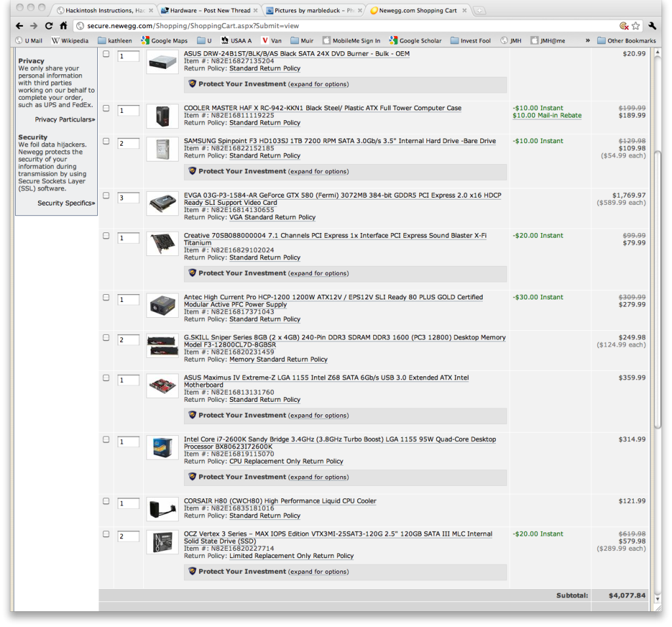Image resolution: width=672 pixels, height=627 pixels.
Task: Open the $10.00 Mail-in Rebate link
Action: click(x=547, y=116)
